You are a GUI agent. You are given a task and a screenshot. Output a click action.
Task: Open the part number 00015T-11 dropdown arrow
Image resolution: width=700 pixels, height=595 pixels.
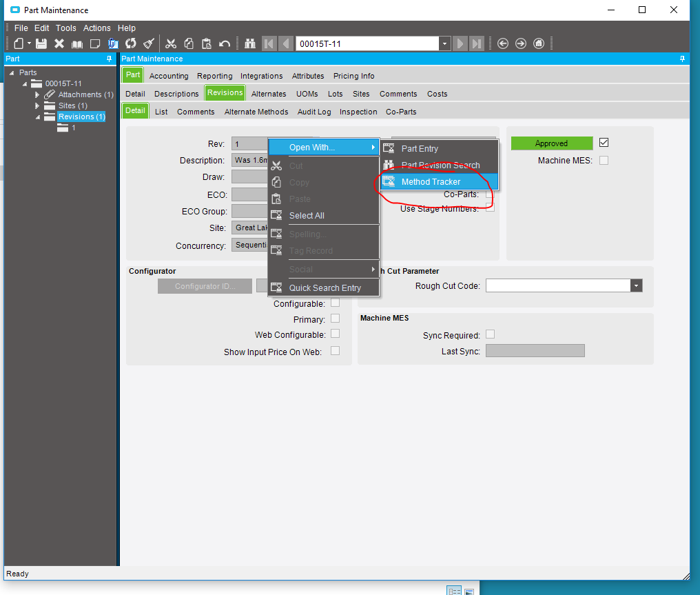tap(444, 43)
